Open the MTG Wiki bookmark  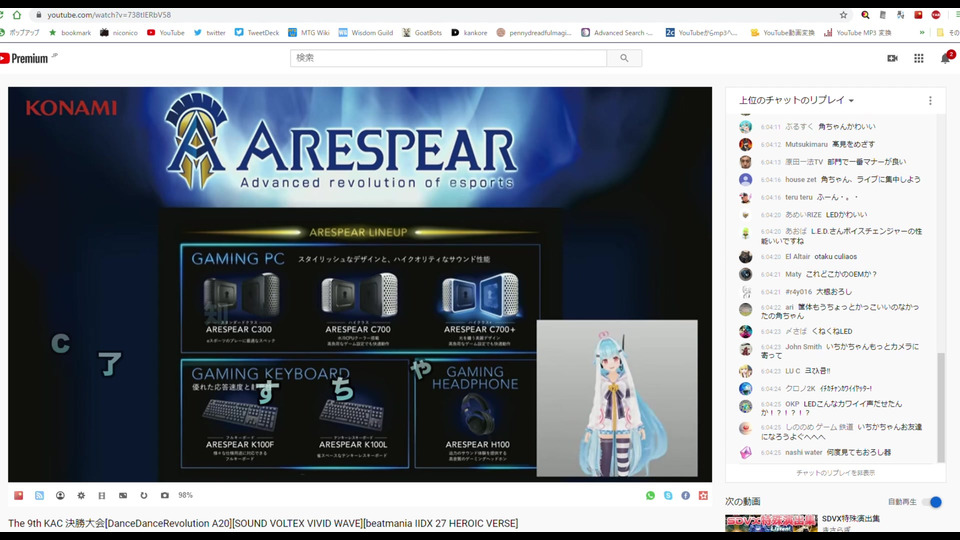tap(309, 32)
